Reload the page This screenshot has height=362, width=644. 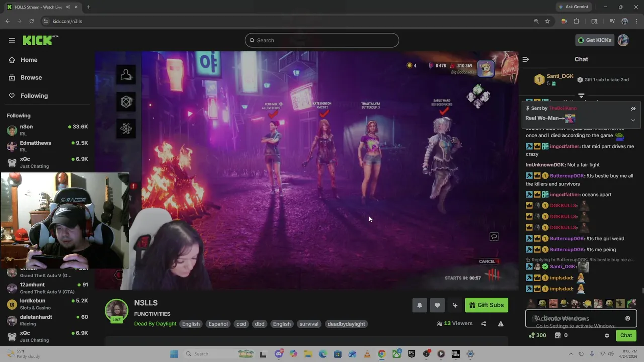tap(31, 21)
